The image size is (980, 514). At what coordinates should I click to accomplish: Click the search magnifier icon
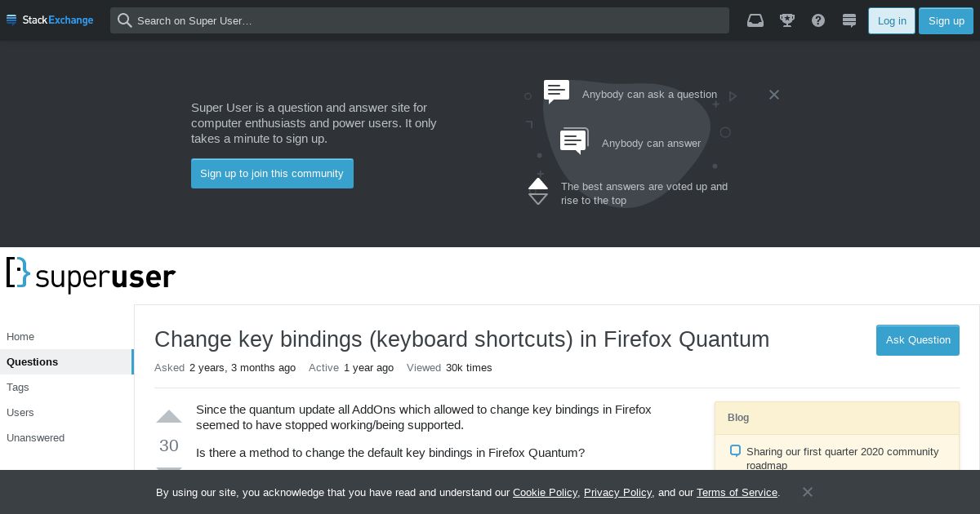coord(124,20)
